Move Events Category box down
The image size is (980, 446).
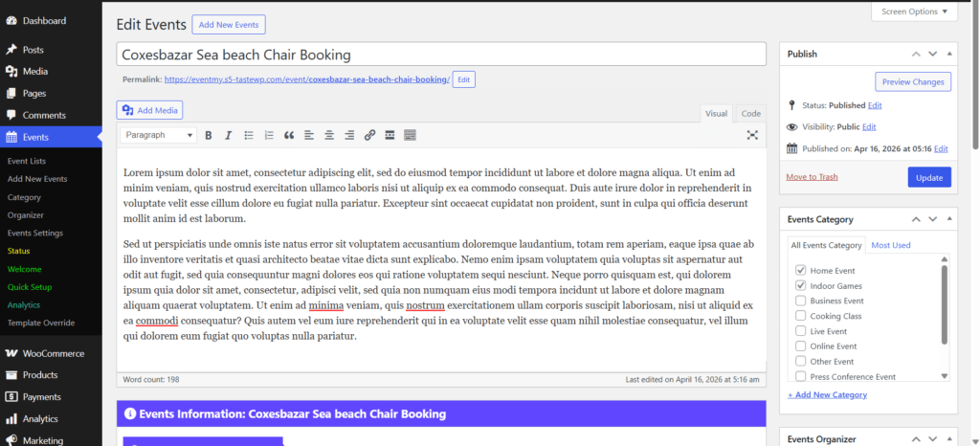tap(932, 219)
